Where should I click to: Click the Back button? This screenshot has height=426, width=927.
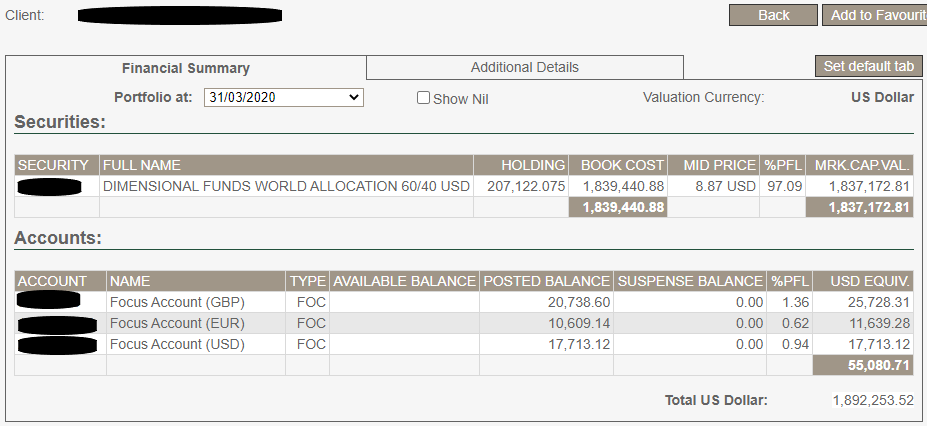point(773,15)
